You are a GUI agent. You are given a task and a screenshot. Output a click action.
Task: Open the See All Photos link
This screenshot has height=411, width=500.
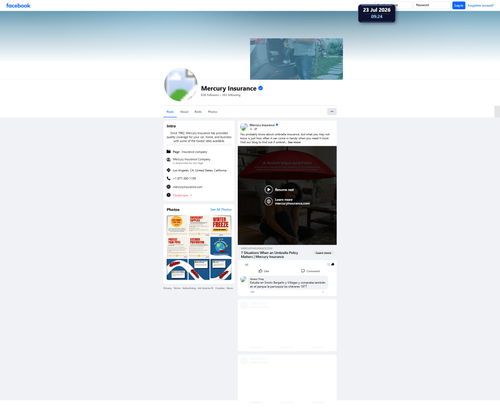pyautogui.click(x=221, y=210)
